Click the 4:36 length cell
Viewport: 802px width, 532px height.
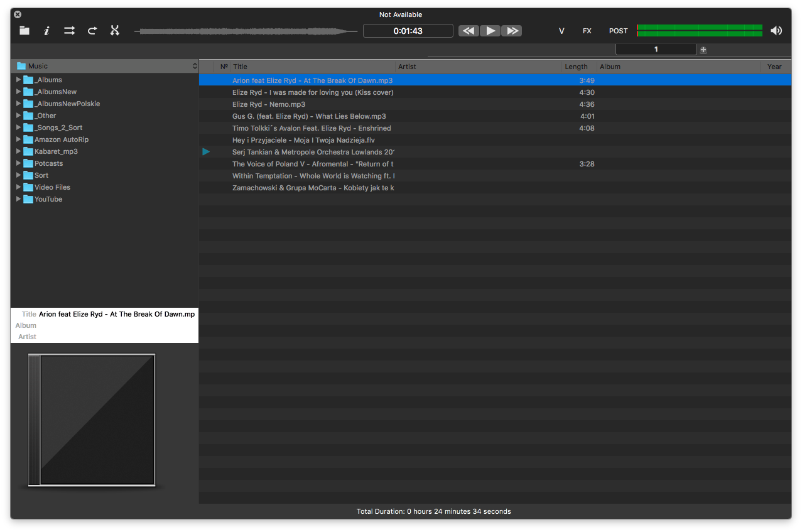click(x=587, y=104)
